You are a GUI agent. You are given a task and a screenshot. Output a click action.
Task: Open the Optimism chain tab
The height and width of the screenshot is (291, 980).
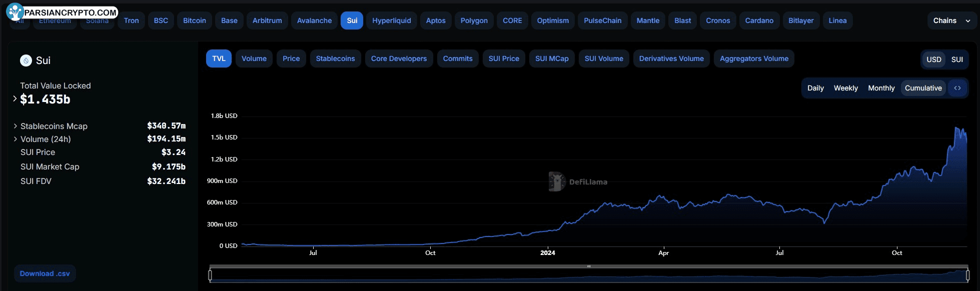[553, 20]
